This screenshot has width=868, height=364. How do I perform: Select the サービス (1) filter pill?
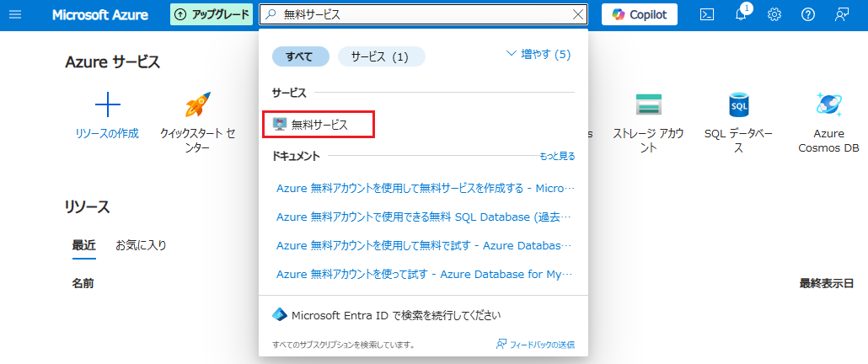(x=382, y=56)
